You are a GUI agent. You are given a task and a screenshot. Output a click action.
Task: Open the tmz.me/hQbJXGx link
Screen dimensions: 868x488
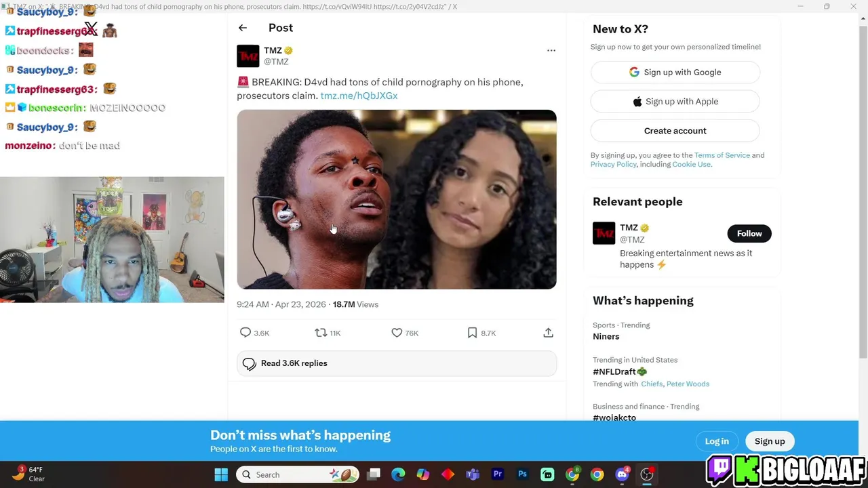coord(359,96)
